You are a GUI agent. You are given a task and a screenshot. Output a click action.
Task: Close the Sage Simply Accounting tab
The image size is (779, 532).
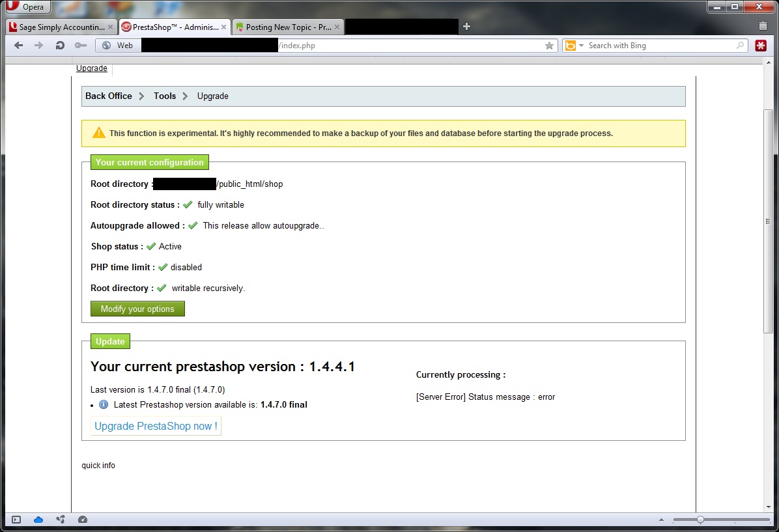[110, 27]
